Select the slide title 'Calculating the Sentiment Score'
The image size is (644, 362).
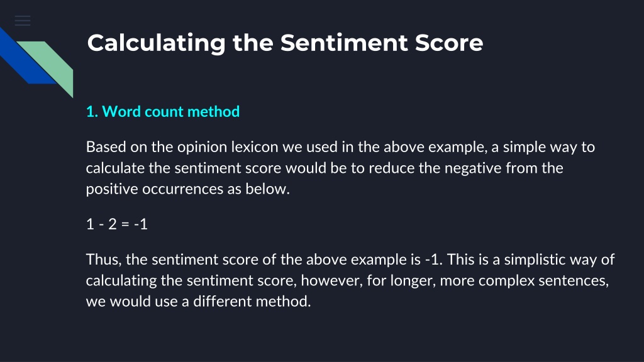285,43
